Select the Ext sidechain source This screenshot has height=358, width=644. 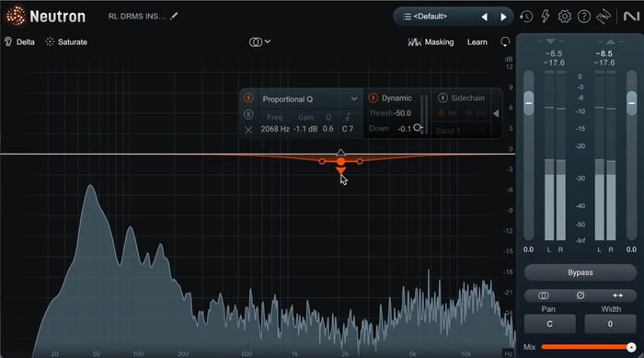coord(477,113)
